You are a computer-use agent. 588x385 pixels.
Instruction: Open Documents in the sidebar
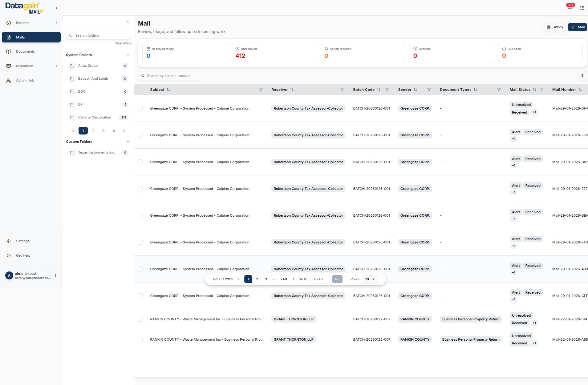coord(25,52)
